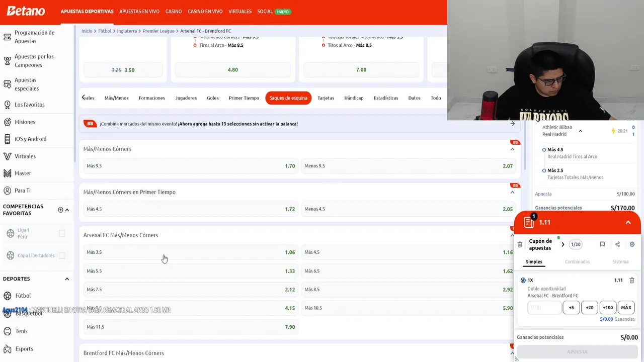Viewport: 644px width, 362px height.
Task: Pick Arsenal Más 8.5 corners at 2.92
Action: (409, 290)
